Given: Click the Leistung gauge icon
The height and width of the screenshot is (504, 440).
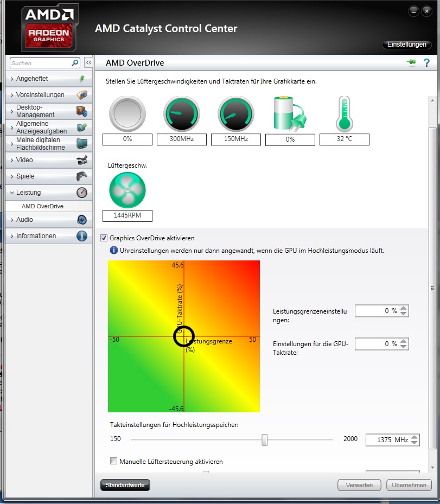Looking at the screenshot, I should point(82,193).
